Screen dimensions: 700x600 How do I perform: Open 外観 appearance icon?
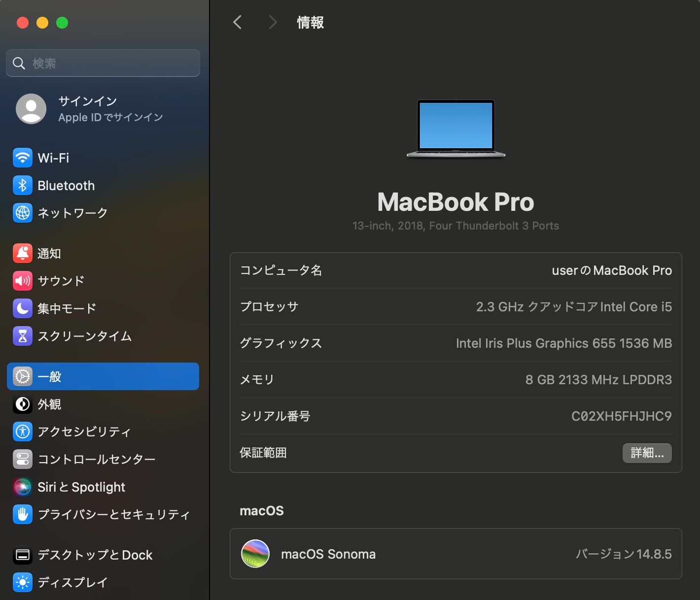pos(23,404)
